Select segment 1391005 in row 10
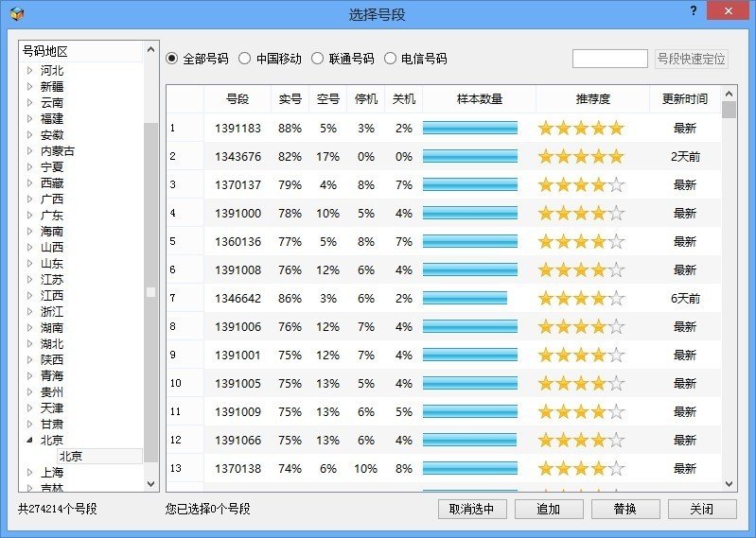The height and width of the screenshot is (538, 756). (237, 383)
